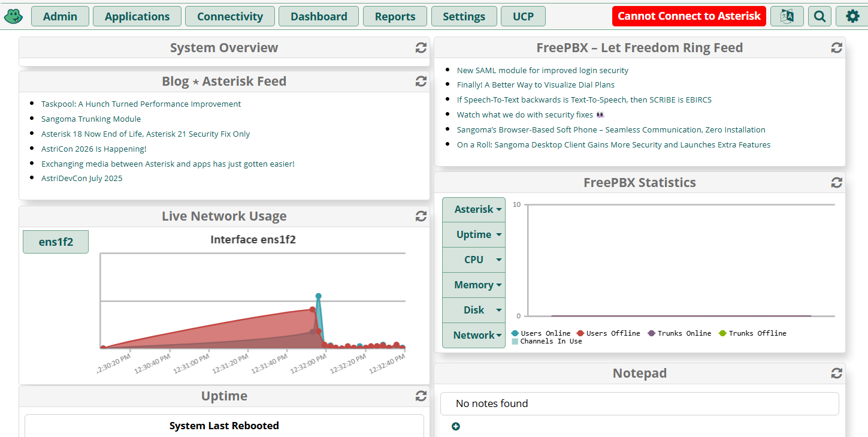Refresh the System Overview panel

pos(421,48)
